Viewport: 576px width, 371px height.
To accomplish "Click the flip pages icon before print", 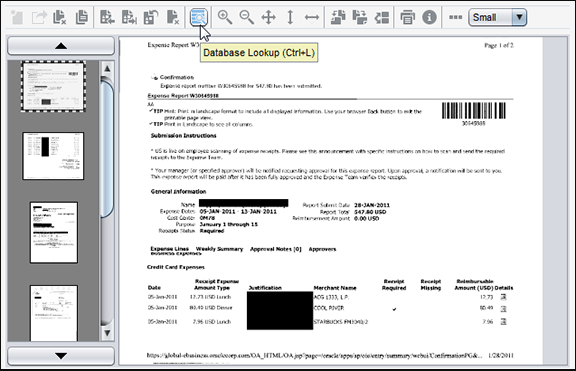I will [x=382, y=17].
